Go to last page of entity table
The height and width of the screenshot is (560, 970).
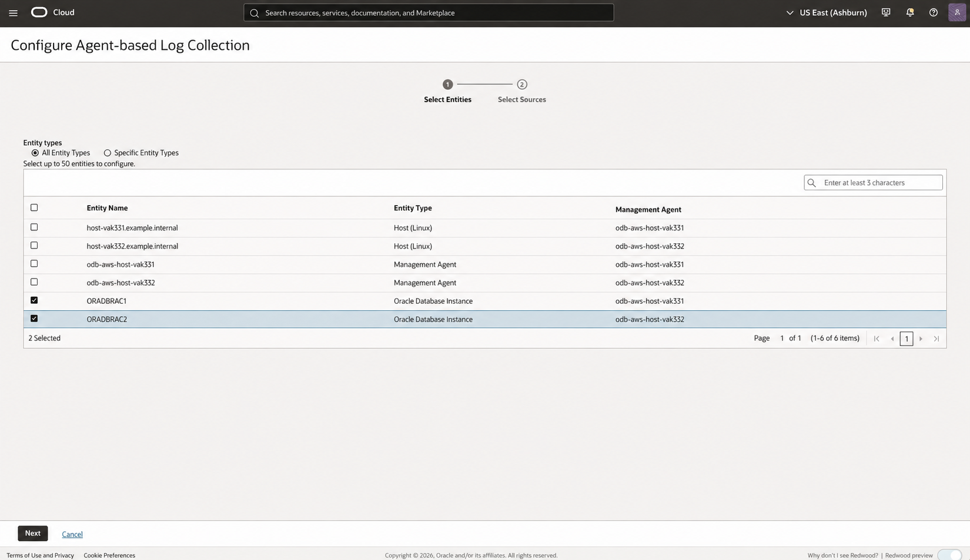936,338
